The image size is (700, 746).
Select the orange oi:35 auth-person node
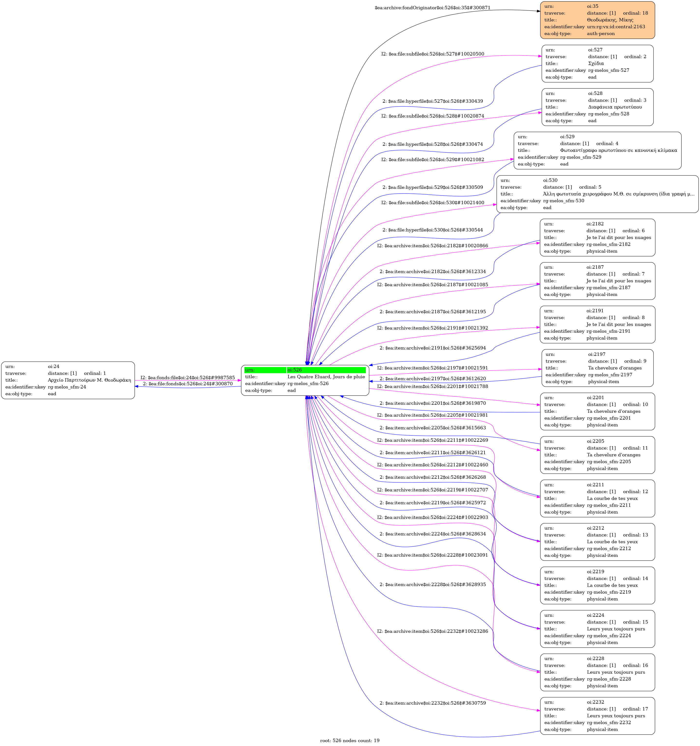[x=597, y=20]
